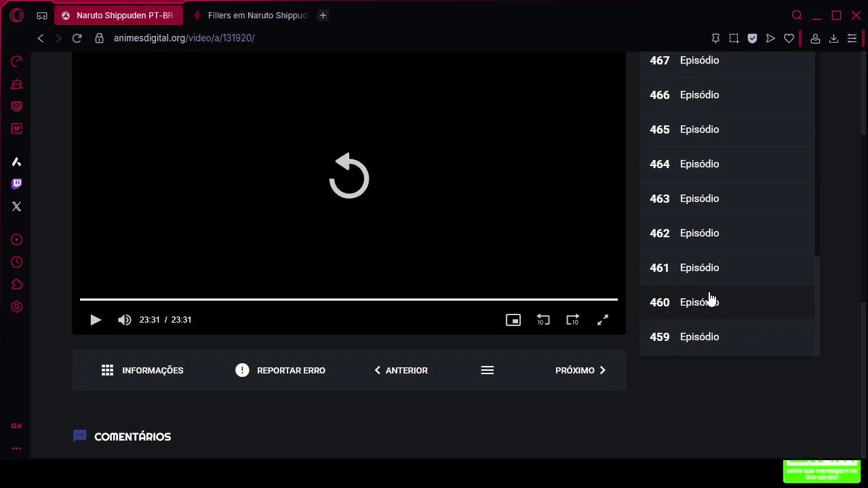Open the Aria AI sidebar icon
This screenshot has height=488, width=868.
pos(17,161)
